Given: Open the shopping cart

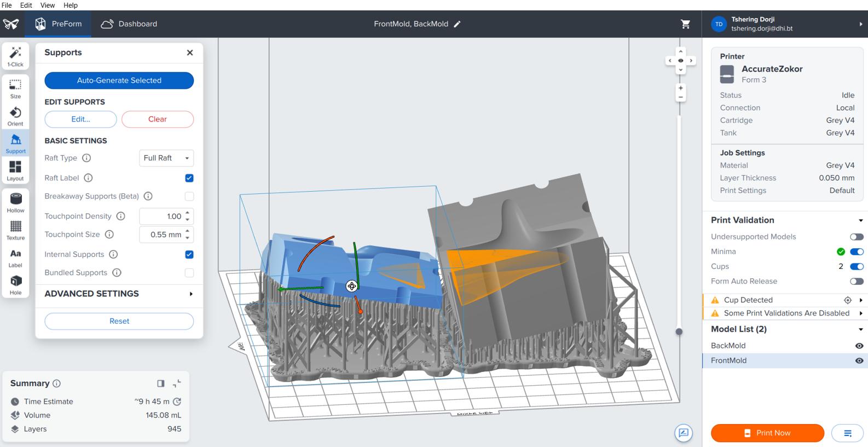Looking at the screenshot, I should (x=685, y=24).
